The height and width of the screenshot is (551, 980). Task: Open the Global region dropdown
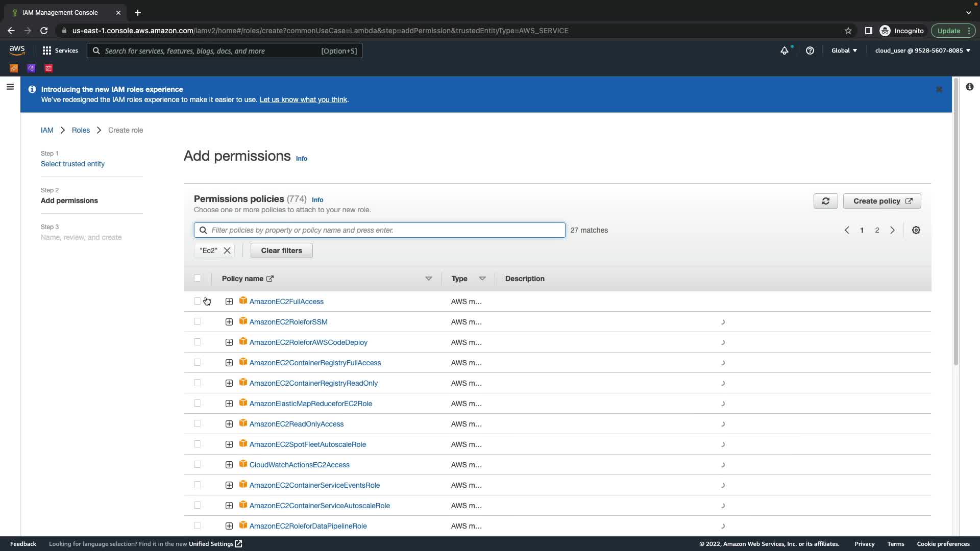point(844,51)
